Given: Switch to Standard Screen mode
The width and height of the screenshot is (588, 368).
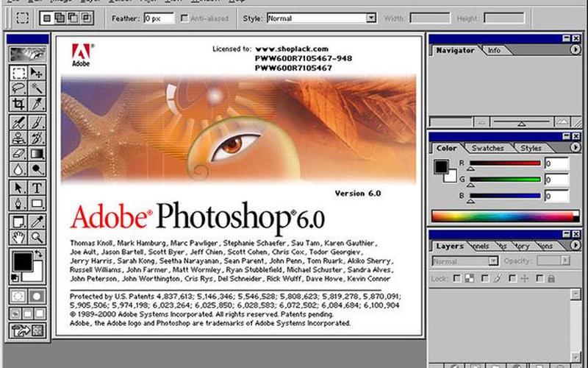Looking at the screenshot, I should click(15, 314).
